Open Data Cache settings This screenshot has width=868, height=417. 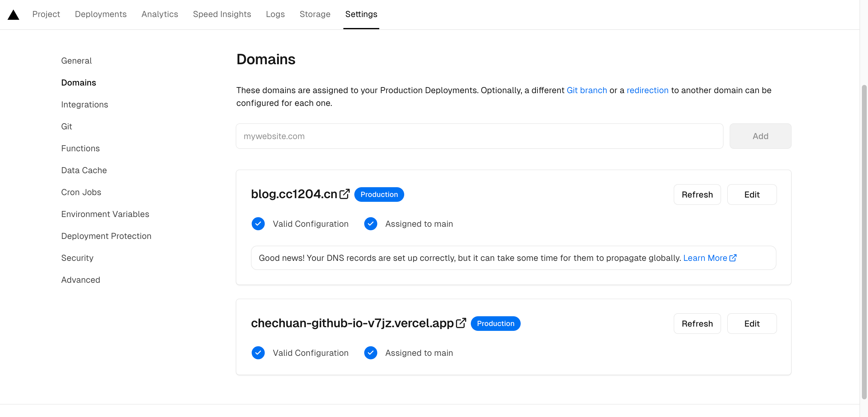tap(84, 170)
